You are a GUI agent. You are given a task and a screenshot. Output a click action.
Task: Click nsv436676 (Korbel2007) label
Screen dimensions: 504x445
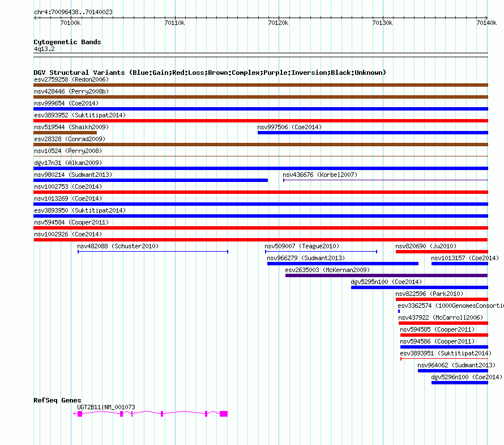click(x=320, y=175)
